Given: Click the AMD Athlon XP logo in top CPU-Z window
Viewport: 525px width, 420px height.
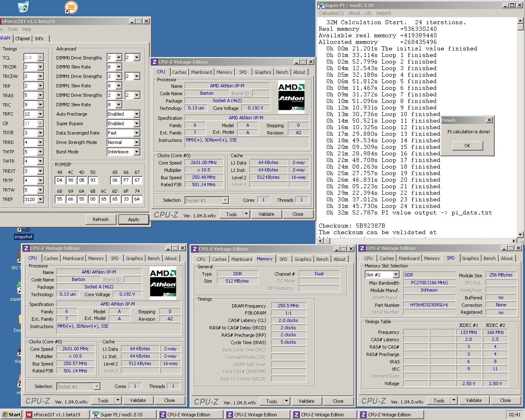Looking at the screenshot, I should [x=291, y=97].
